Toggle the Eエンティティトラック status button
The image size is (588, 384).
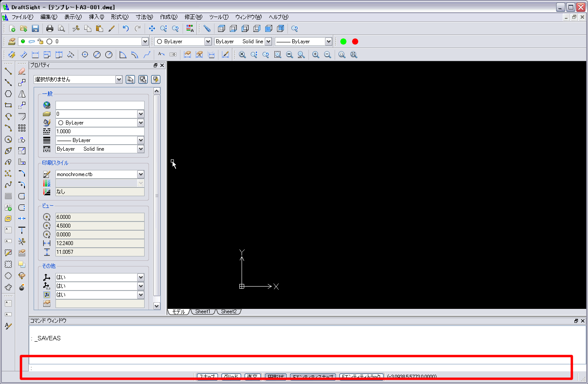(x=361, y=377)
